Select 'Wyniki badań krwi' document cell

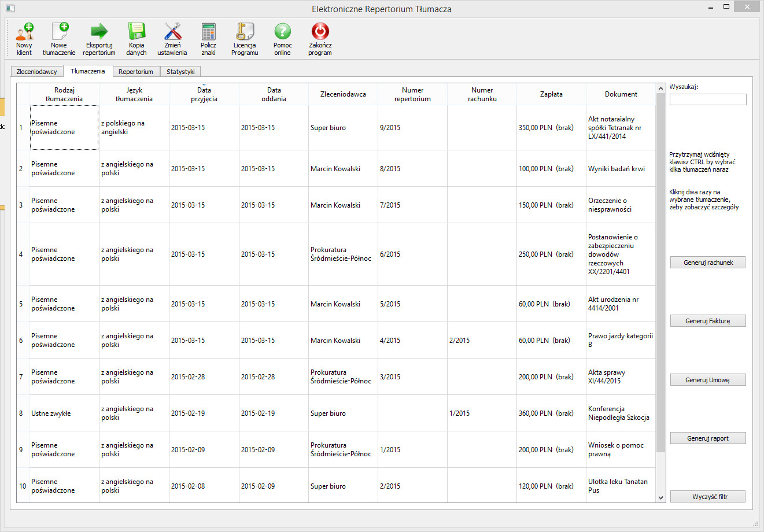(x=621, y=169)
